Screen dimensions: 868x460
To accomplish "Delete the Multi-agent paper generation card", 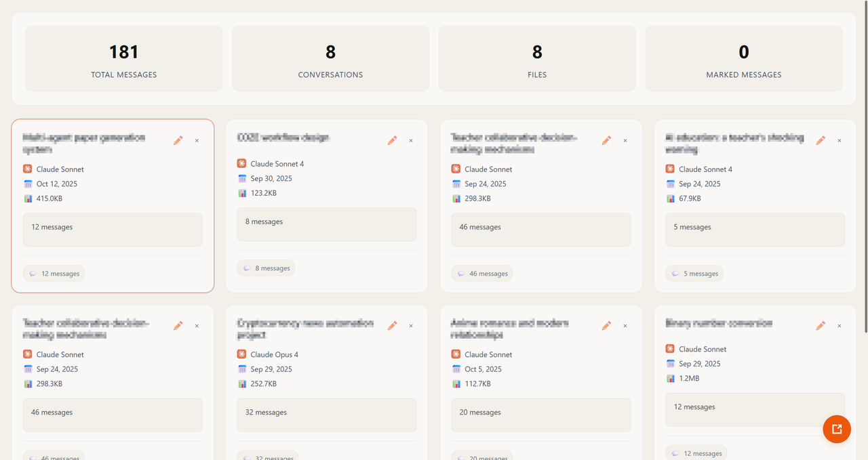I will coord(197,141).
